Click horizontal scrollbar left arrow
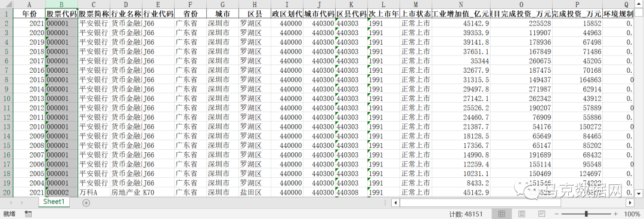644x219 pixels. 395,202
